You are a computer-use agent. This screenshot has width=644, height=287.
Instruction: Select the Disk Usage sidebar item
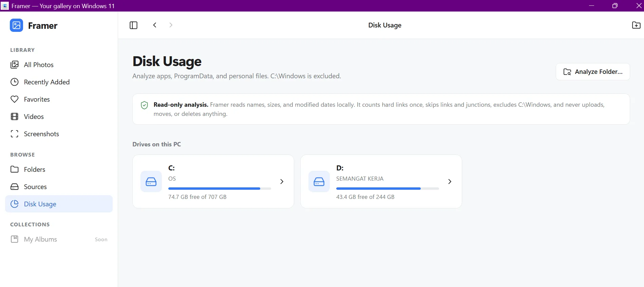click(x=59, y=204)
